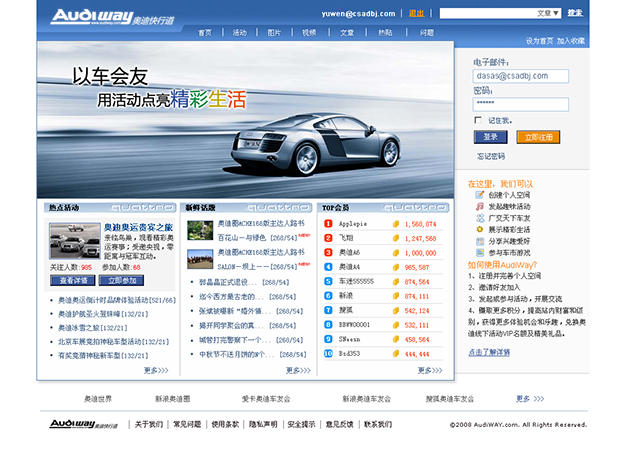This screenshot has width=622, height=462.
Task: Open the group photo thumbnail beside SALON
Action: point(200,259)
